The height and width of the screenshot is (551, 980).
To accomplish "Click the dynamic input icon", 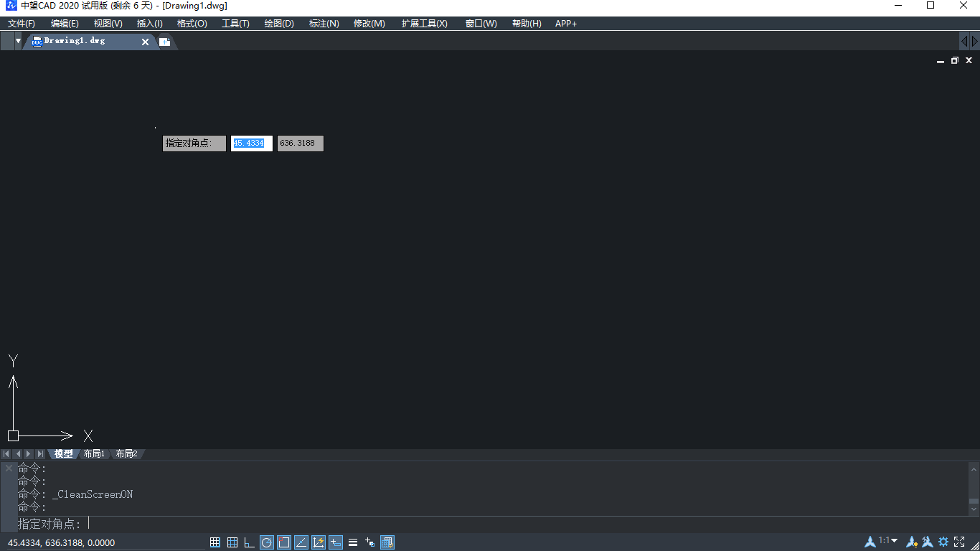I will tap(336, 542).
